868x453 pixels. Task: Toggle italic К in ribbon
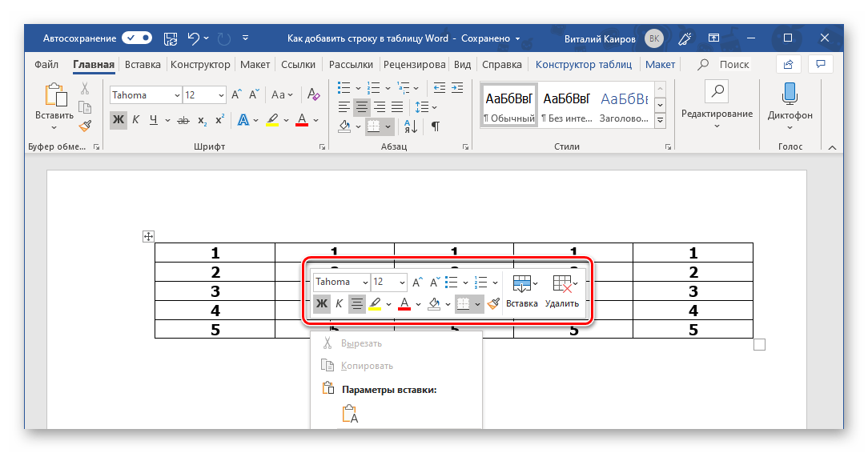[135, 119]
